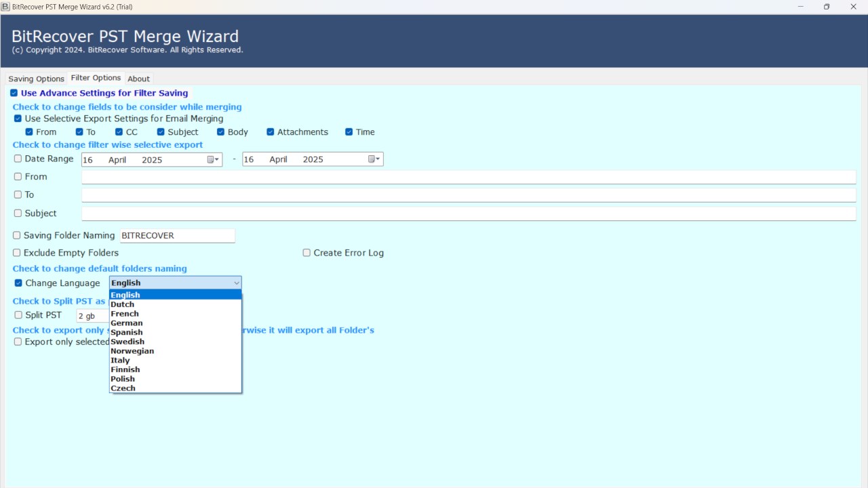Close the PST Merge Wizard window
868x488 pixels.
pyautogui.click(x=853, y=7)
